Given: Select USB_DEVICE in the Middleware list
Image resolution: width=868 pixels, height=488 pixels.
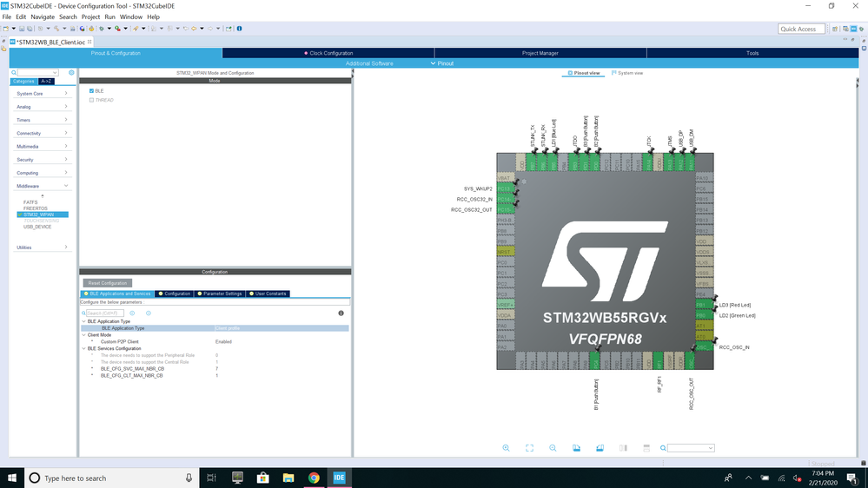Looking at the screenshot, I should click(37, 227).
